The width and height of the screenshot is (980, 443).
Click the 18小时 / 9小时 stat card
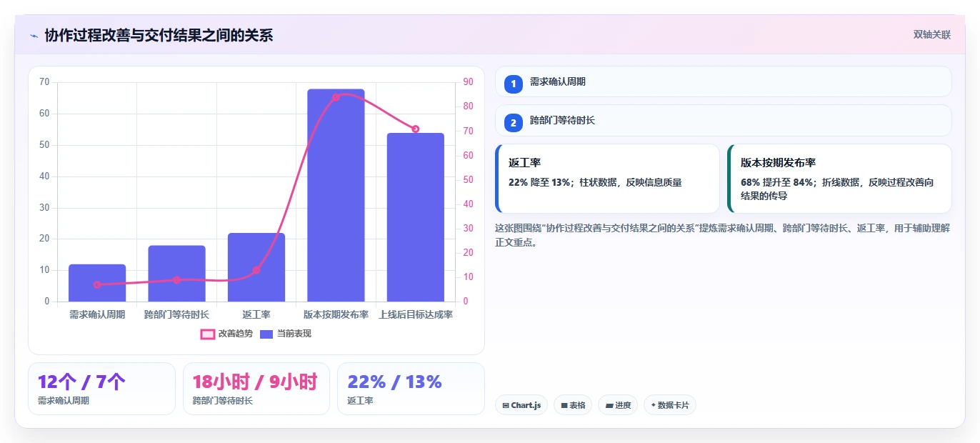pyautogui.click(x=256, y=389)
